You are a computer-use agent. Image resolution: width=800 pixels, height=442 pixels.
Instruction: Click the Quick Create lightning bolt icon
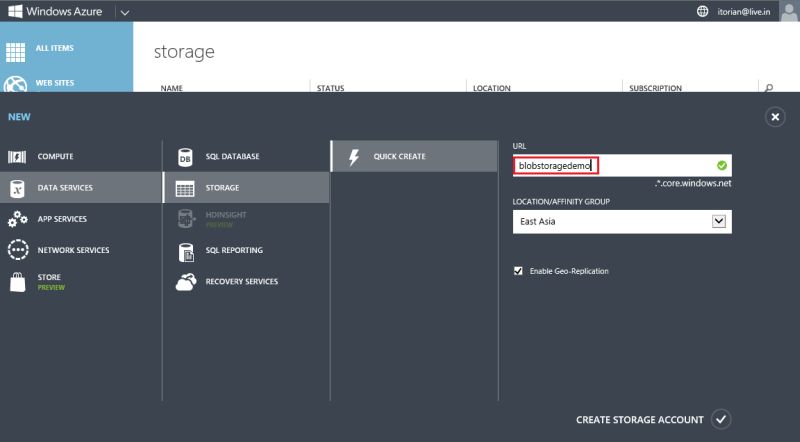(354, 157)
